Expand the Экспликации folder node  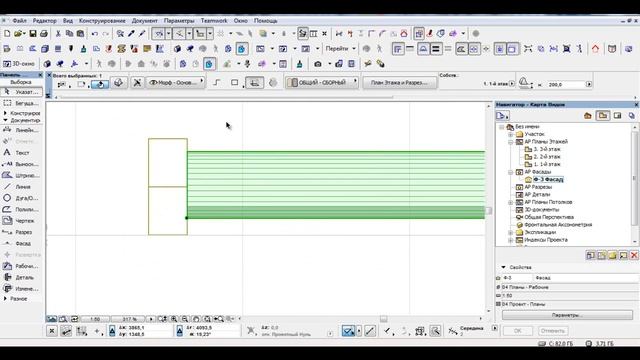click(510, 233)
